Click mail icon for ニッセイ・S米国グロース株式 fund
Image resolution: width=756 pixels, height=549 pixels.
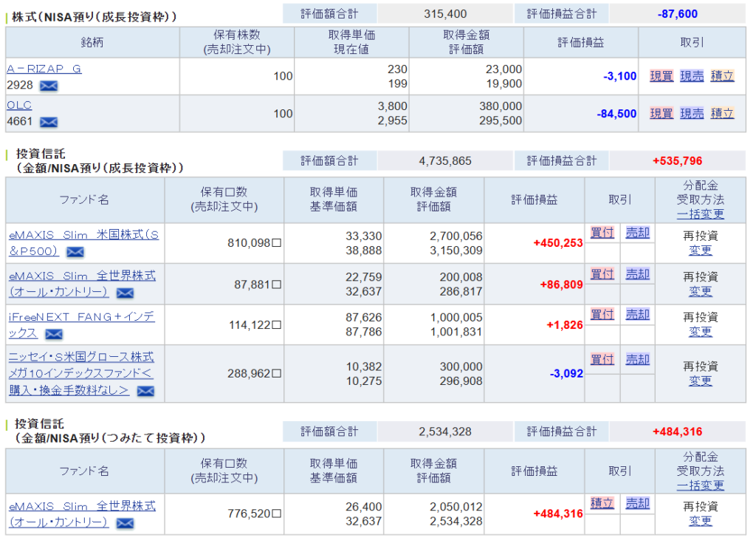click(x=145, y=391)
